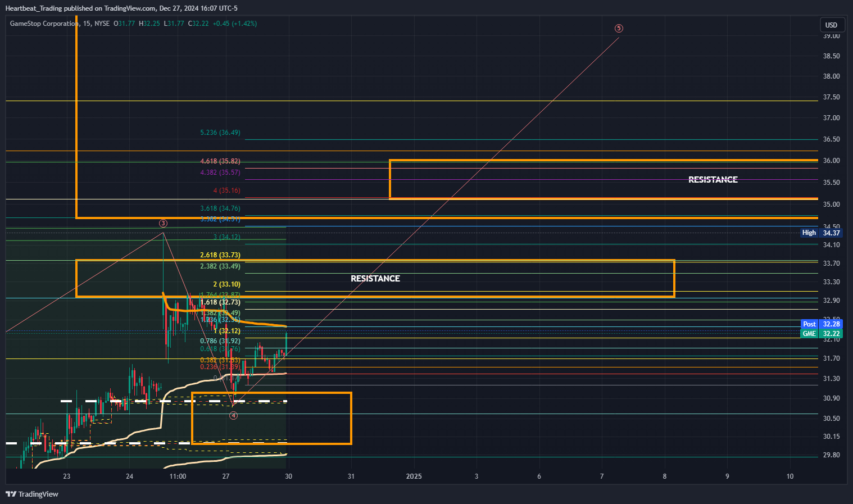Viewport: 853px width, 504px height.
Task: Click date 31 on the time axis
Action: (x=351, y=476)
